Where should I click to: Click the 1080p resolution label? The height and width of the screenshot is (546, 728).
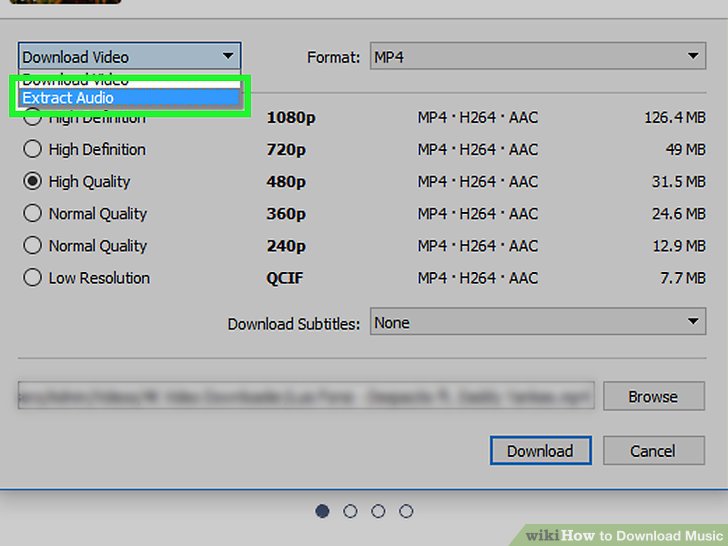291,117
